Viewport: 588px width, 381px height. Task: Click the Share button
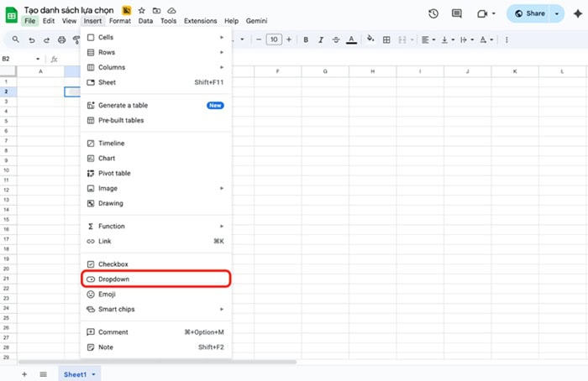click(x=529, y=13)
